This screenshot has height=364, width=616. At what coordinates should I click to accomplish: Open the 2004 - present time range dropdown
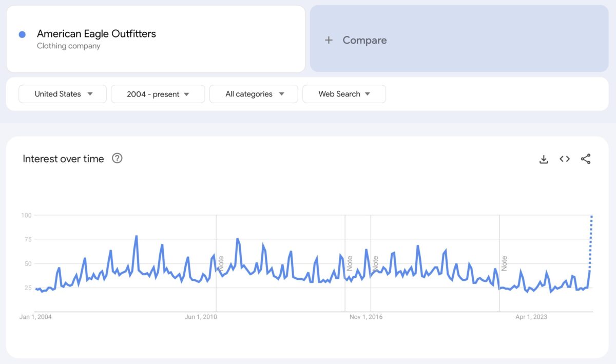(x=158, y=94)
